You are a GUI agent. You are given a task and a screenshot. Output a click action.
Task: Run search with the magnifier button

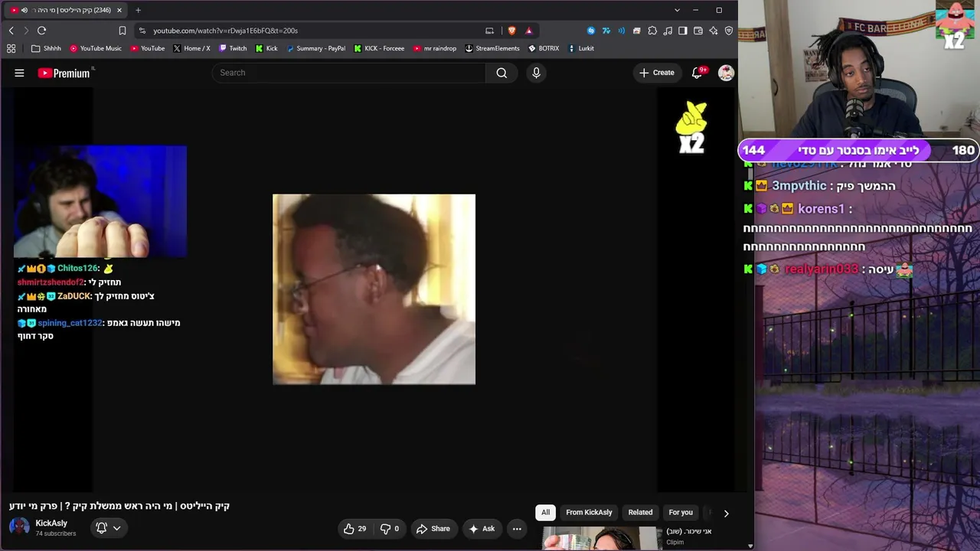(501, 73)
